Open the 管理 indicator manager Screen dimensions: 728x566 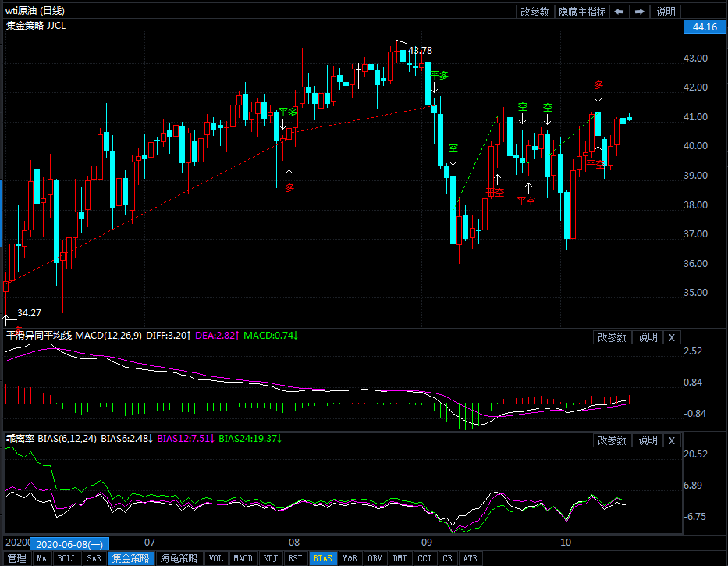tap(16, 558)
